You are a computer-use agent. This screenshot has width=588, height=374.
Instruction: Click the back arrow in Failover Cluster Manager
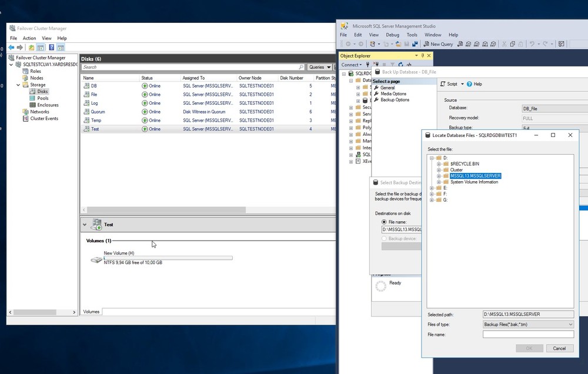(11, 48)
